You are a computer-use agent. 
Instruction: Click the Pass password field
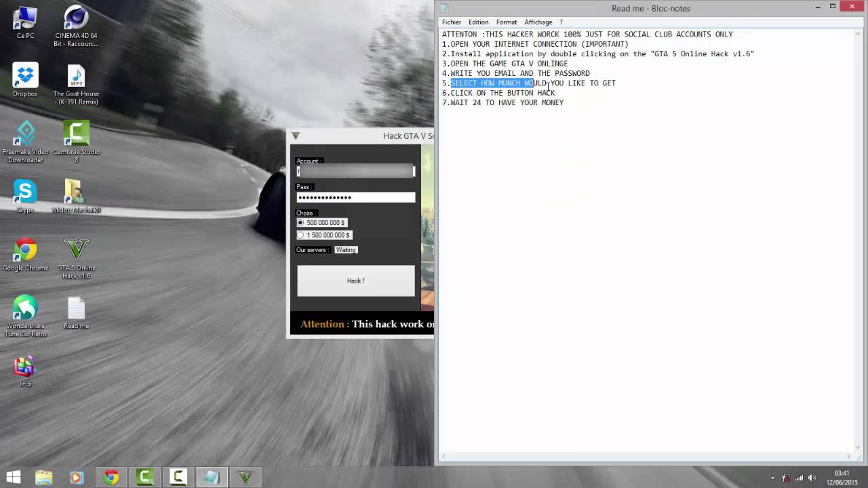[355, 197]
